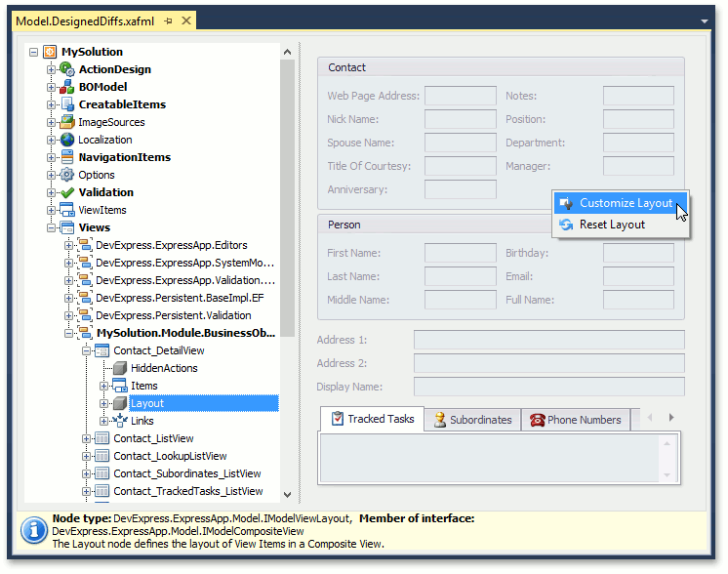728x574 pixels.
Task: Click the Birthday input field
Action: [638, 253]
